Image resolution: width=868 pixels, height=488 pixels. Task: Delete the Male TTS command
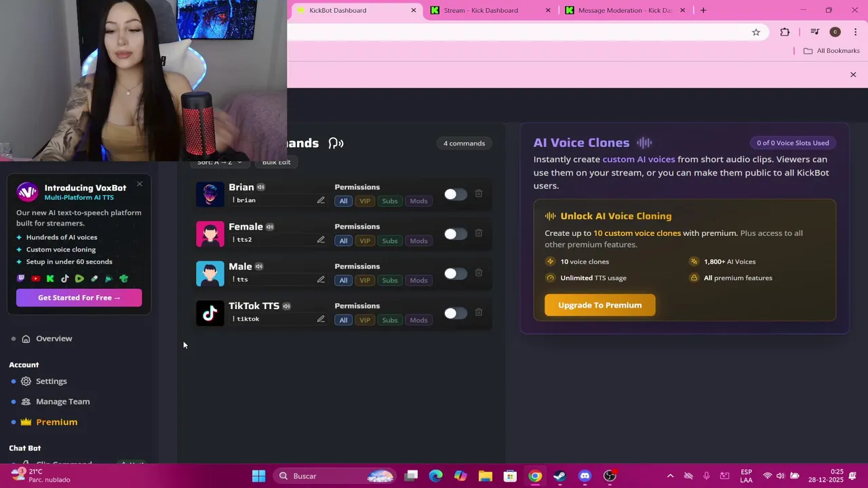[x=479, y=272]
